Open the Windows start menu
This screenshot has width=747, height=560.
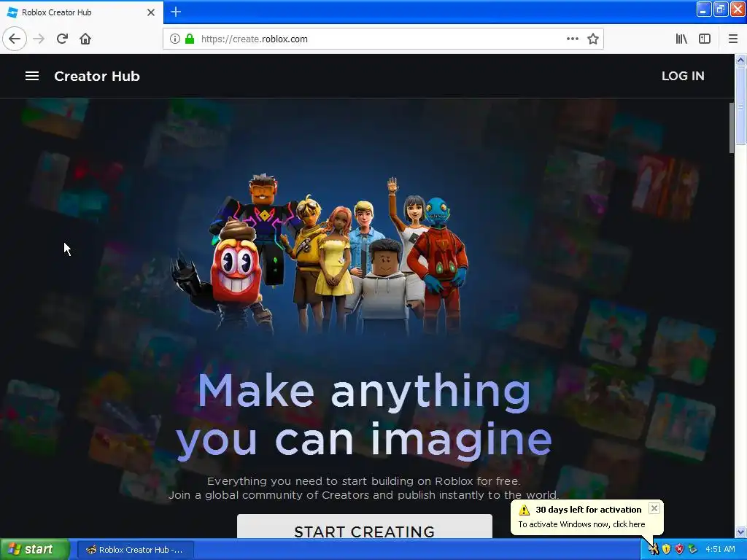pos(34,550)
